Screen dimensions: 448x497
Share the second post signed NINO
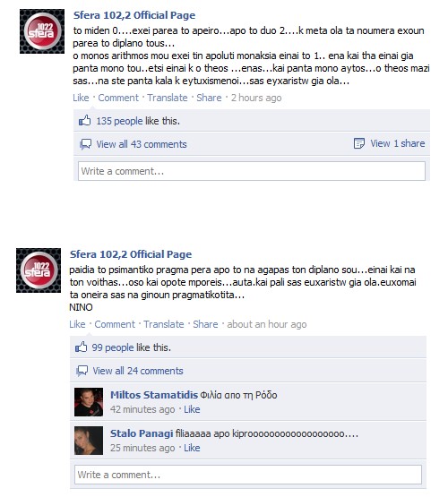pyautogui.click(x=205, y=324)
